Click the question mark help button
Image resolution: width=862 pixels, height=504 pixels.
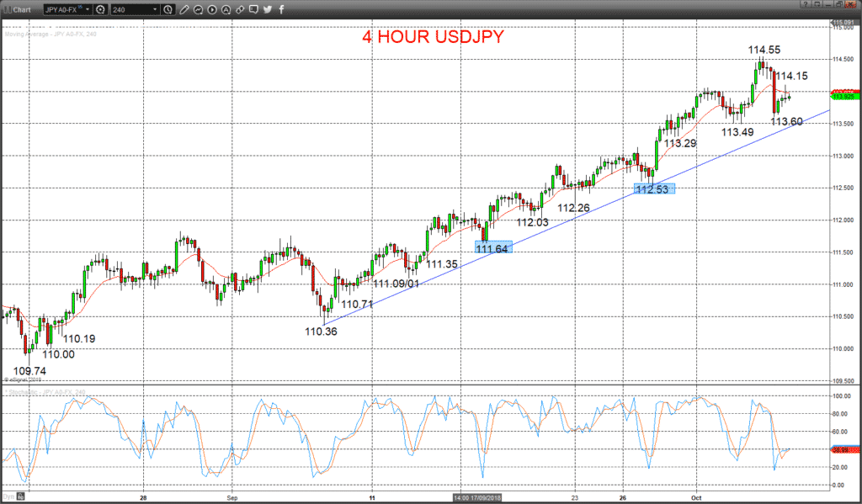coord(806,4)
